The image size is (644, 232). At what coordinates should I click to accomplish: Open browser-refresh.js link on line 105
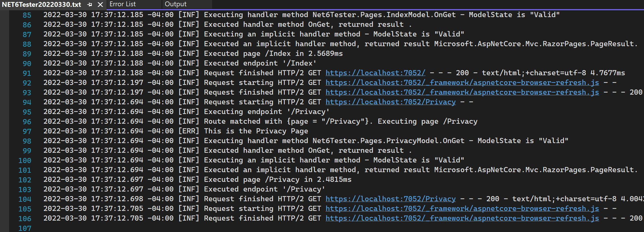tap(462, 209)
